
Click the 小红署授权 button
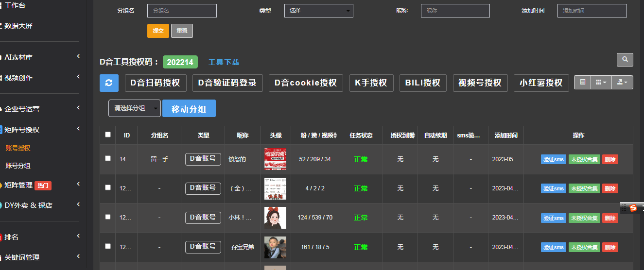541,83
